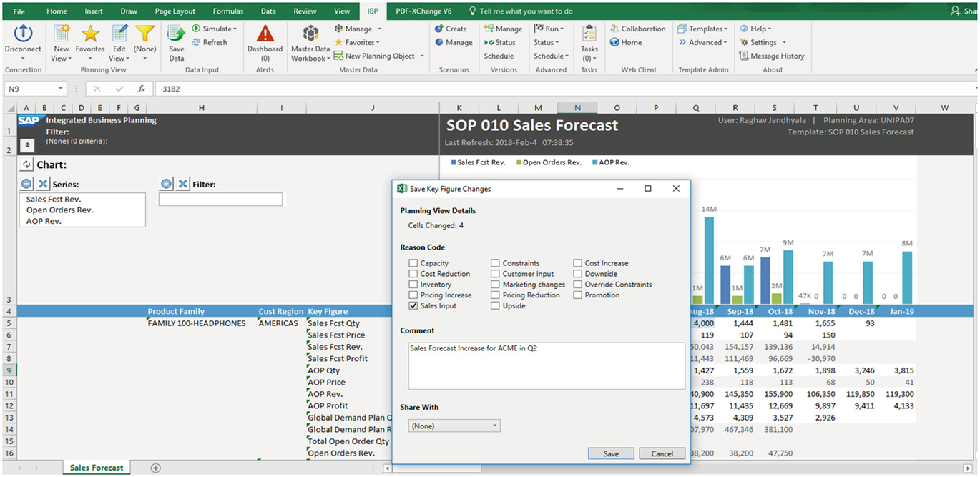This screenshot has width=980, height=477.
Task: Click the Refresh icon in Data Input group
Action: [212, 41]
